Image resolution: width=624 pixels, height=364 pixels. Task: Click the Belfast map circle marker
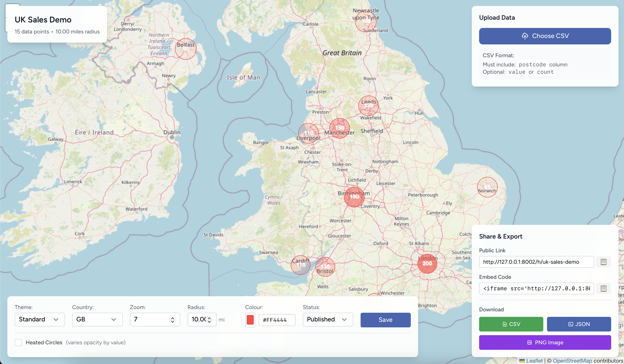186,49
